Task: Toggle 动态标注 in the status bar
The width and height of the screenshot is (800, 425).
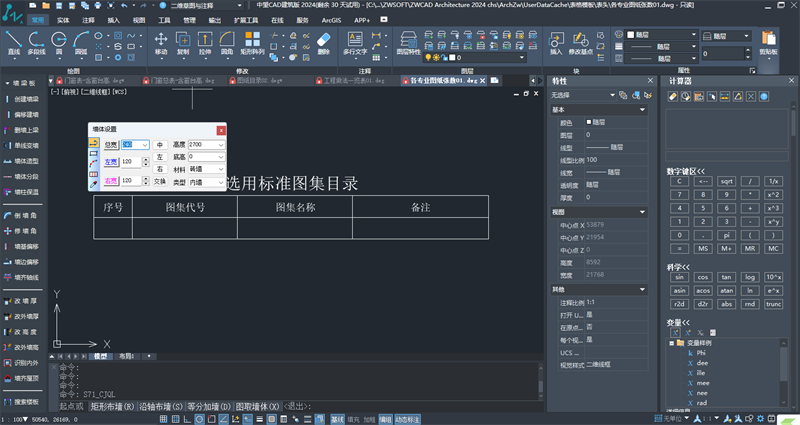Action: [x=407, y=419]
